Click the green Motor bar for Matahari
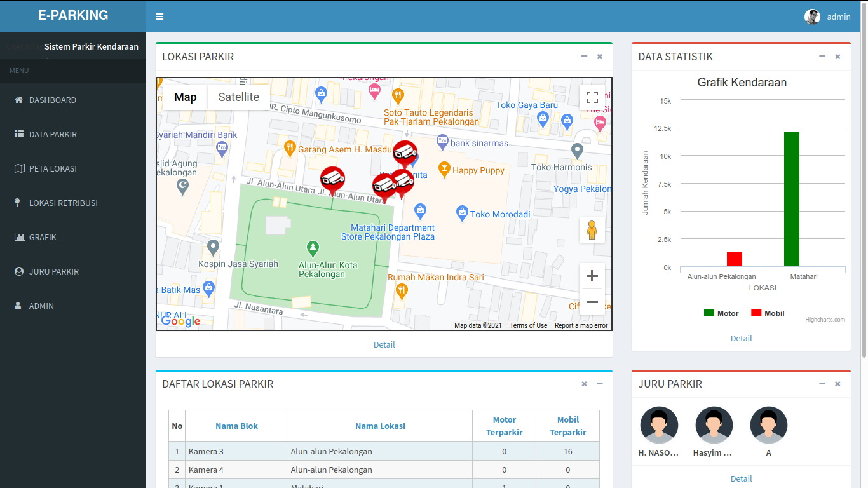The image size is (868, 488). pos(792,199)
